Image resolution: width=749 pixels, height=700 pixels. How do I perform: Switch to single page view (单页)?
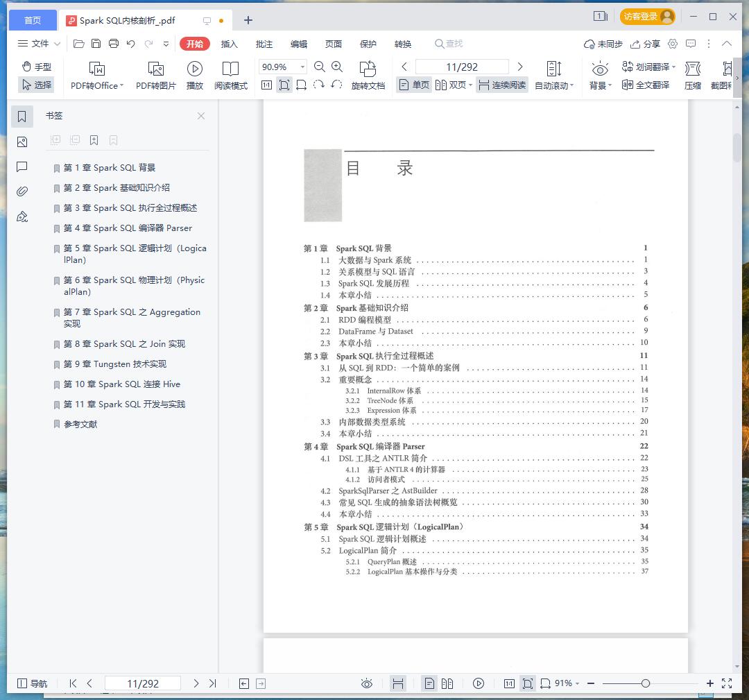414,85
